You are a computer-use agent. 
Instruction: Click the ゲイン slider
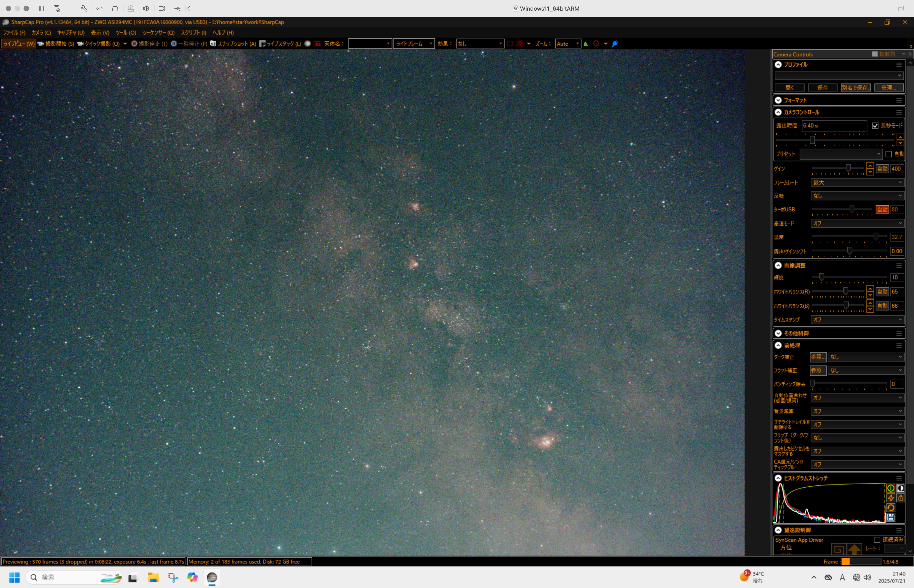click(848, 168)
